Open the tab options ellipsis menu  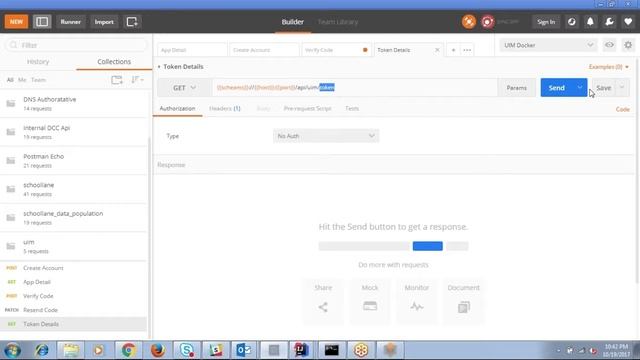[467, 50]
